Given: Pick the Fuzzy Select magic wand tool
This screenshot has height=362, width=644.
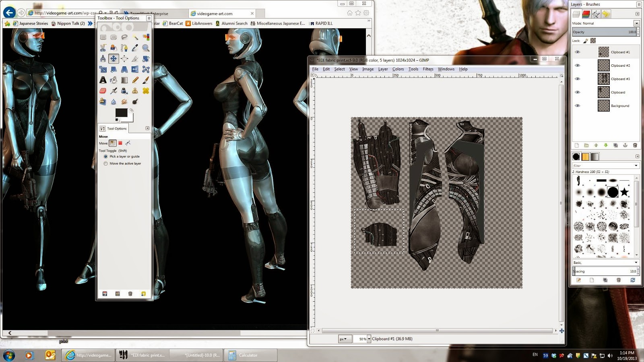Looking at the screenshot, I should (135, 37).
